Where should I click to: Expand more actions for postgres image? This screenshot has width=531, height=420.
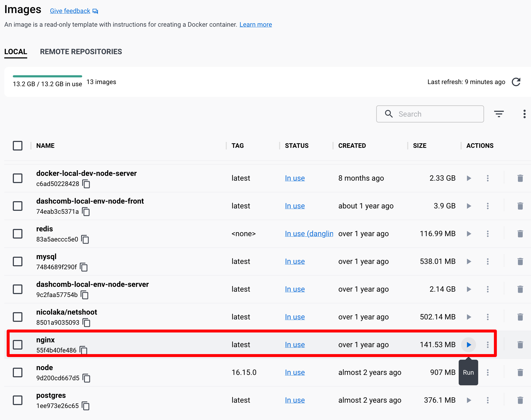pos(488,400)
